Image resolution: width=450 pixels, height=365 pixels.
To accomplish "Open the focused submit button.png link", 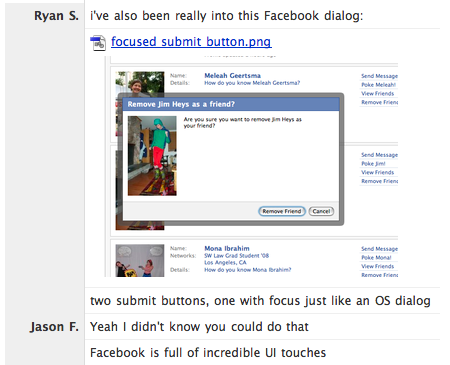I will click(x=191, y=42).
